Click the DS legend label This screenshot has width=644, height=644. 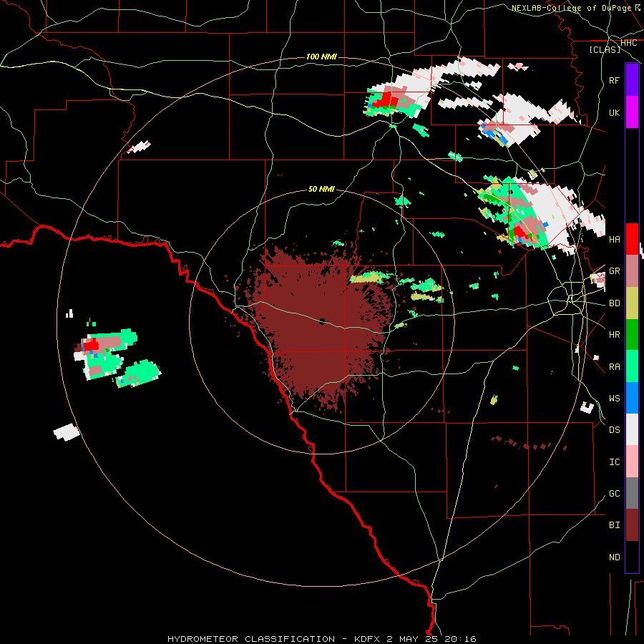coord(614,430)
